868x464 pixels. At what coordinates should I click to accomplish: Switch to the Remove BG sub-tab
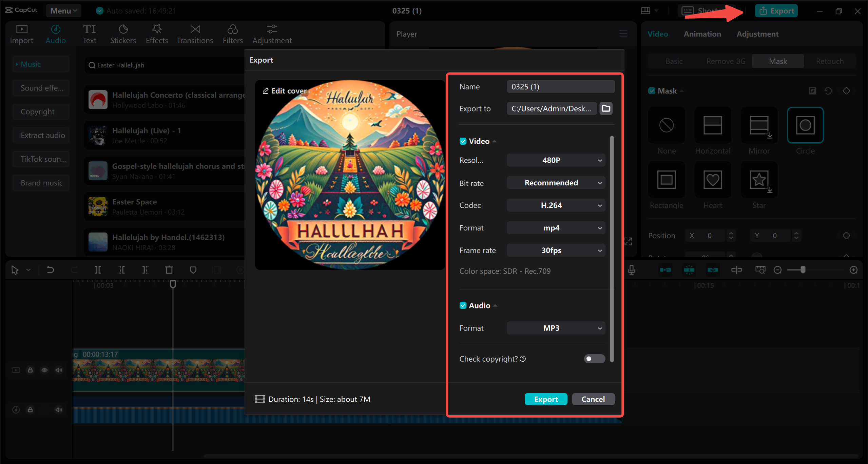click(726, 61)
